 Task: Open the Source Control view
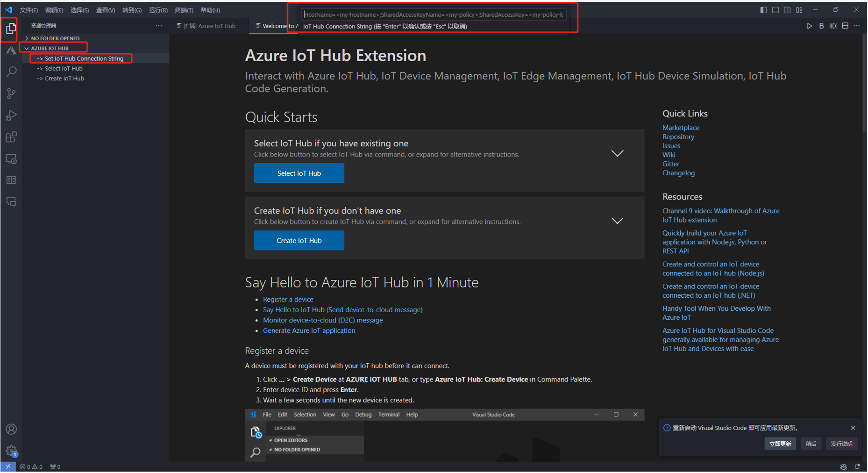point(11,93)
